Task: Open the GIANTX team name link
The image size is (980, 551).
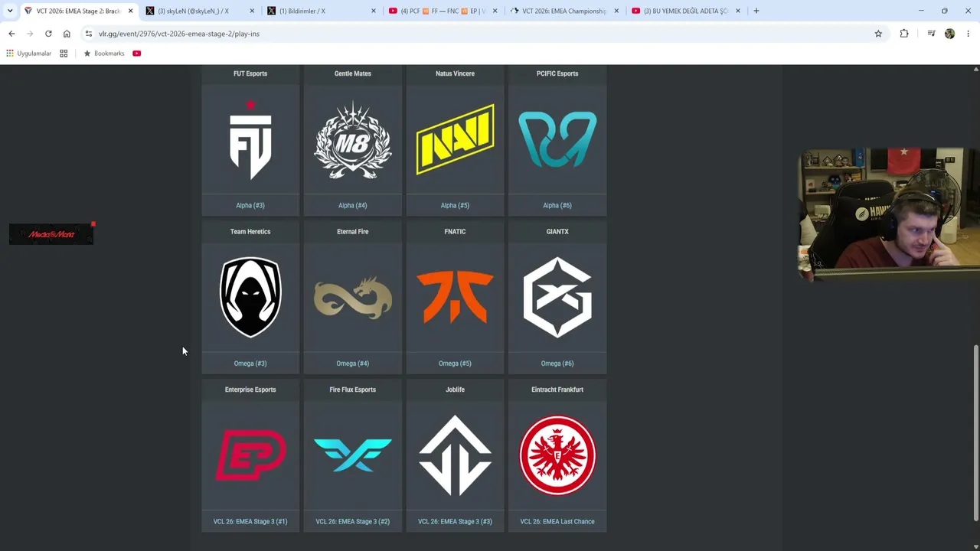Action: click(x=557, y=231)
